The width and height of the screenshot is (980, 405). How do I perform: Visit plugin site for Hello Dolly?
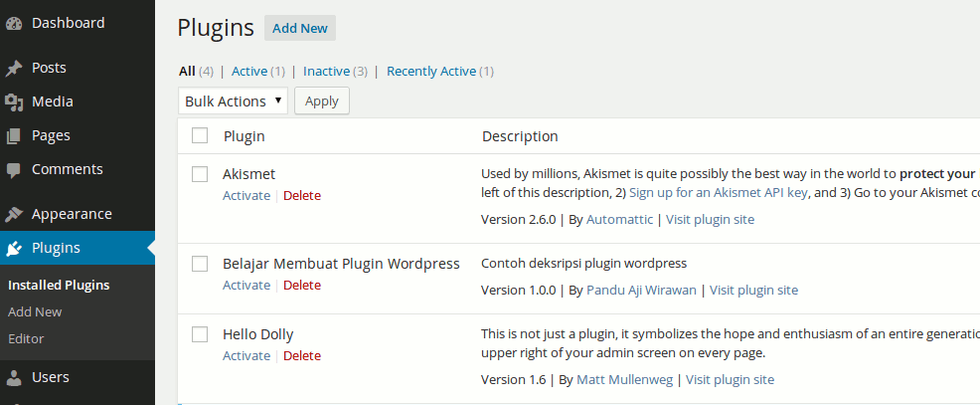730,379
